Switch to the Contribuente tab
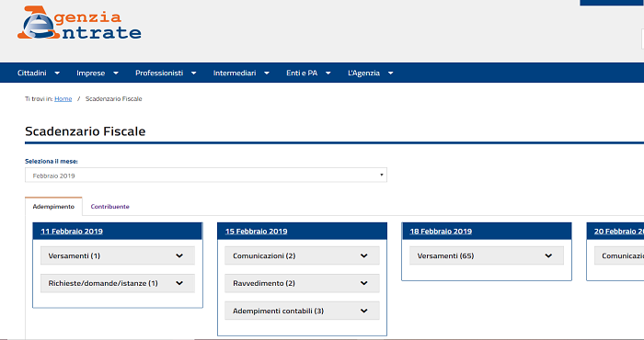The image size is (644, 340). click(x=110, y=206)
